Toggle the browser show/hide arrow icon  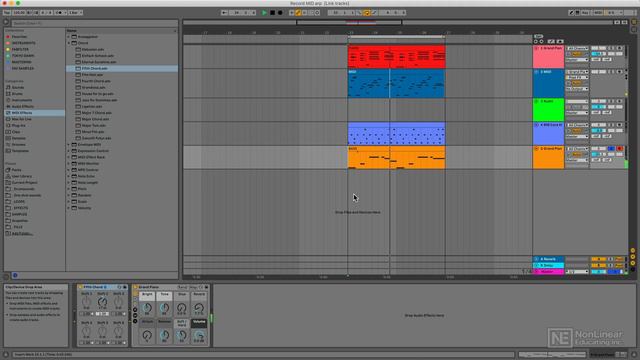pyautogui.click(x=6, y=22)
